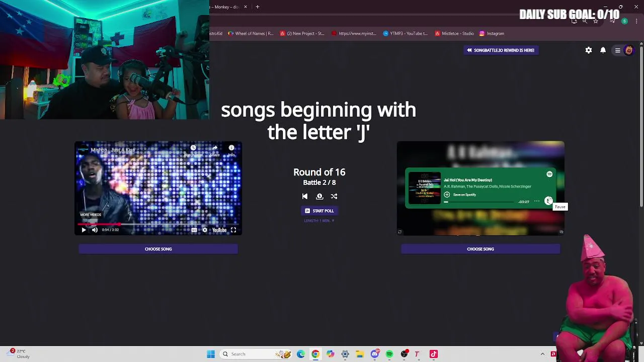Open Spotify from the taskbar
The height and width of the screenshot is (362, 644).
(389, 354)
